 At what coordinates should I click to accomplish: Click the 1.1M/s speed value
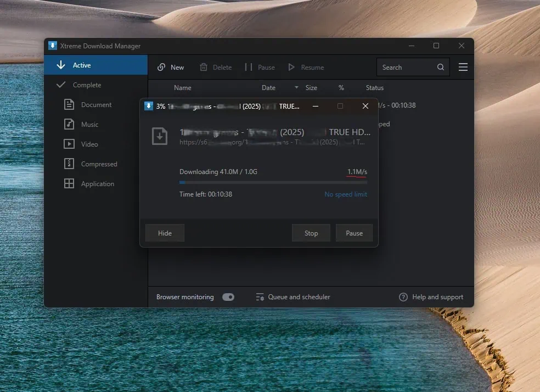pyautogui.click(x=357, y=171)
